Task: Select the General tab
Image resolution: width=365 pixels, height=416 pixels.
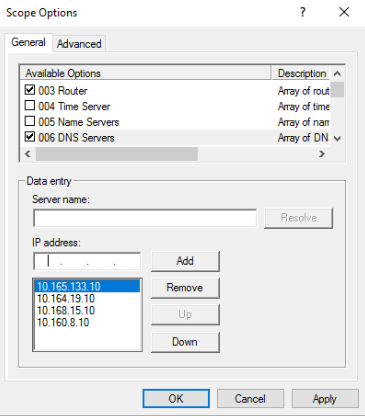Action: pyautogui.click(x=28, y=42)
